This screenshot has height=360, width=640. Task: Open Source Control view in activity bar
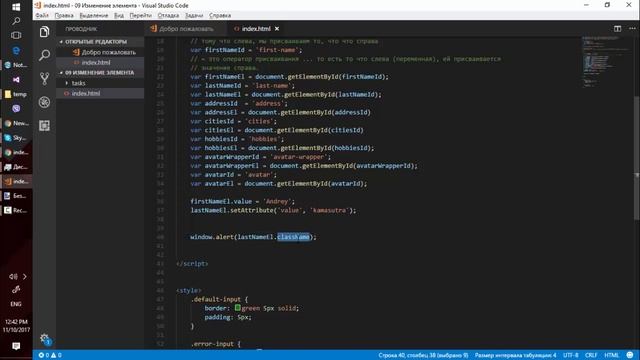click(x=44, y=78)
